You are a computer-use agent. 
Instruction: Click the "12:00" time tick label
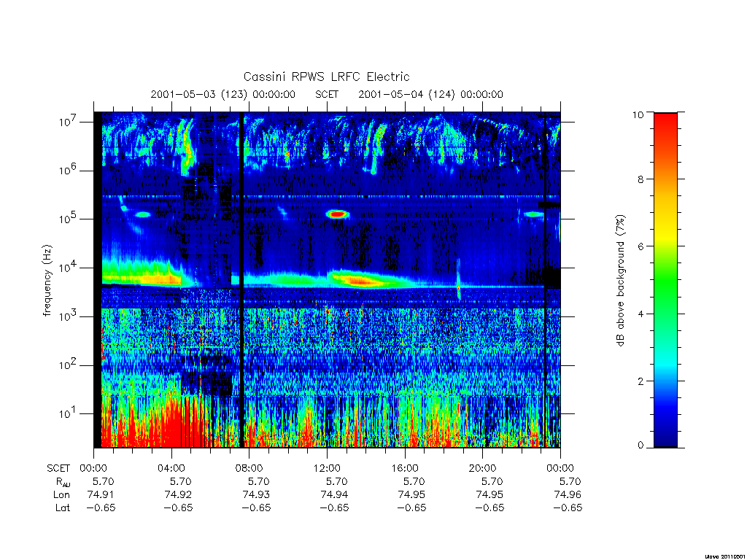(327, 468)
